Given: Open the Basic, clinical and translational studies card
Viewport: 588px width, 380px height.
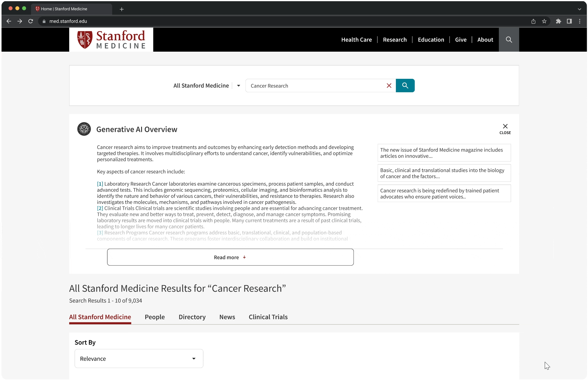Looking at the screenshot, I should (444, 173).
